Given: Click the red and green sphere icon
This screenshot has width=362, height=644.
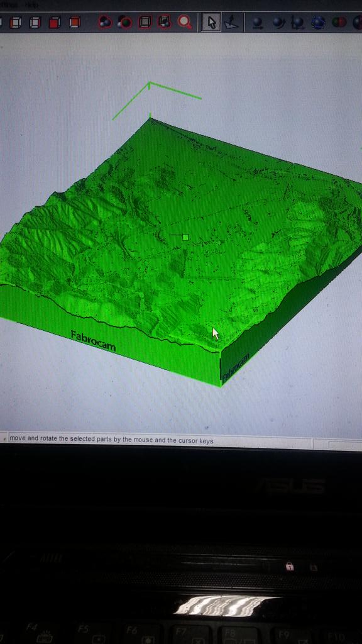Looking at the screenshot, I should (339, 22).
